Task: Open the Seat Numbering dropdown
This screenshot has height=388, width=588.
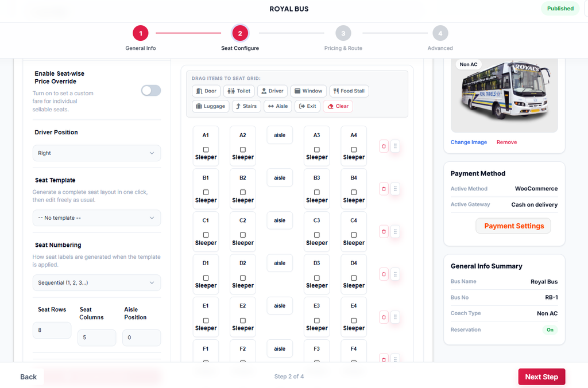Action: click(96, 282)
